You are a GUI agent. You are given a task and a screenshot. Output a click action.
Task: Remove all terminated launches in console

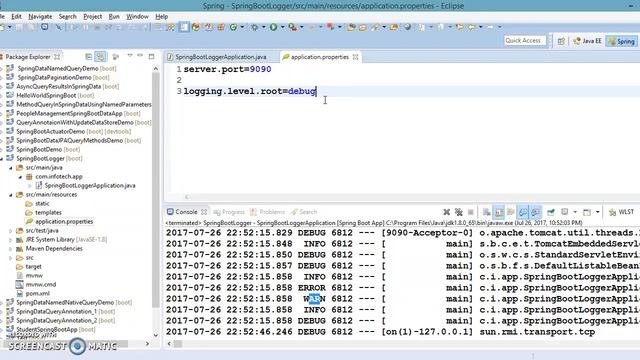[458, 212]
